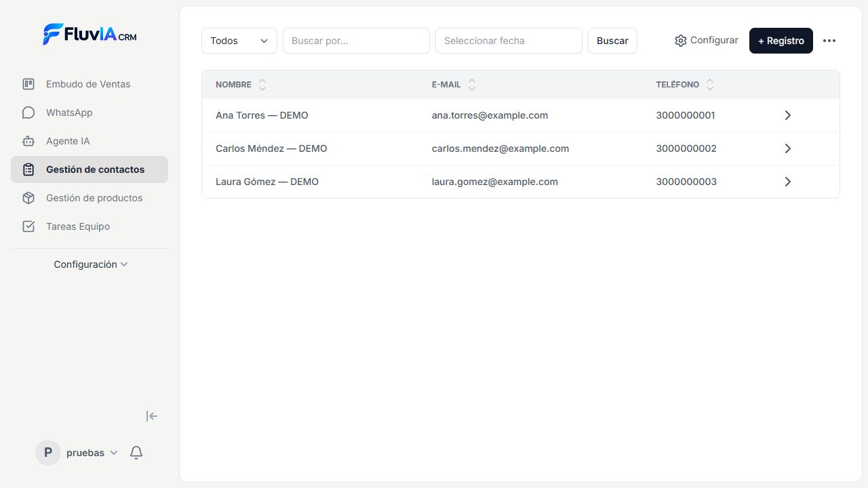The image size is (868, 488).
Task: Open the Seleccionar fecha date field
Action: 509,41
